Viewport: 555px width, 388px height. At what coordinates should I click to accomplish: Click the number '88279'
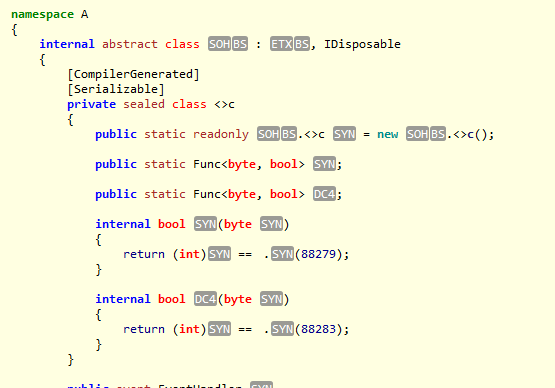pos(318,254)
